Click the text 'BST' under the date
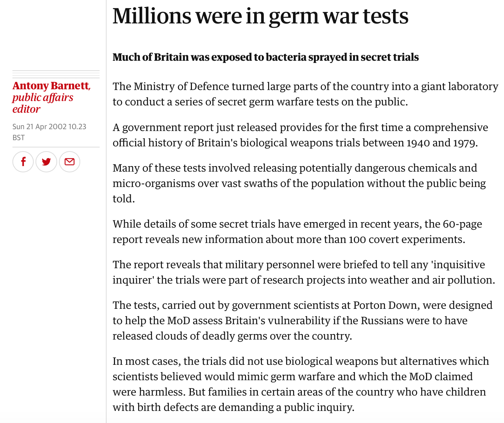Viewport: 504px width, 423px height. 19,138
